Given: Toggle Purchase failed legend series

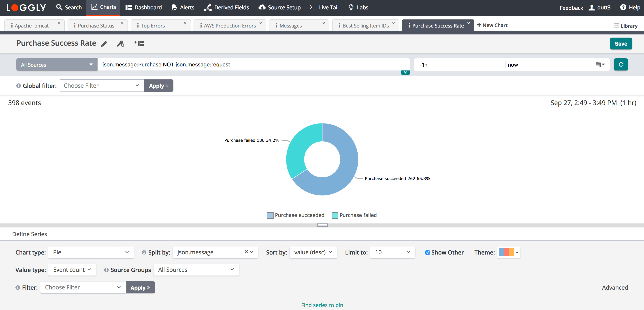Looking at the screenshot, I should [x=354, y=215].
